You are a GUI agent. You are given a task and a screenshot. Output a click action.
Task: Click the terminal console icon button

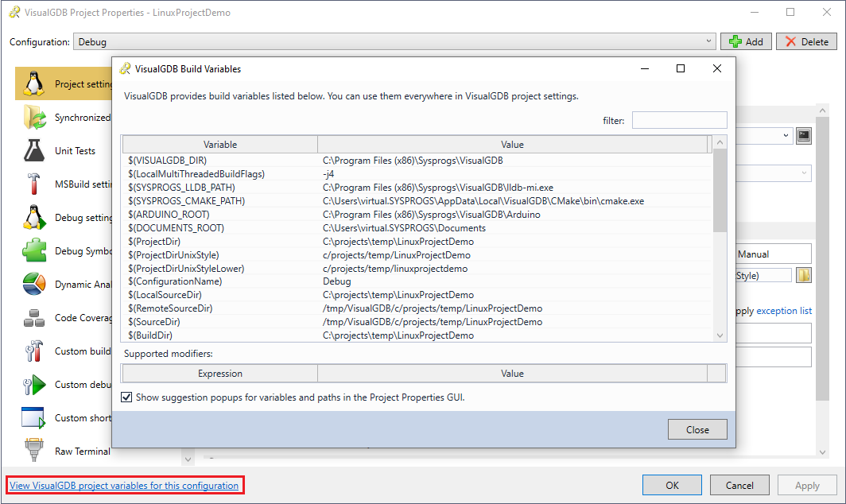click(x=804, y=135)
